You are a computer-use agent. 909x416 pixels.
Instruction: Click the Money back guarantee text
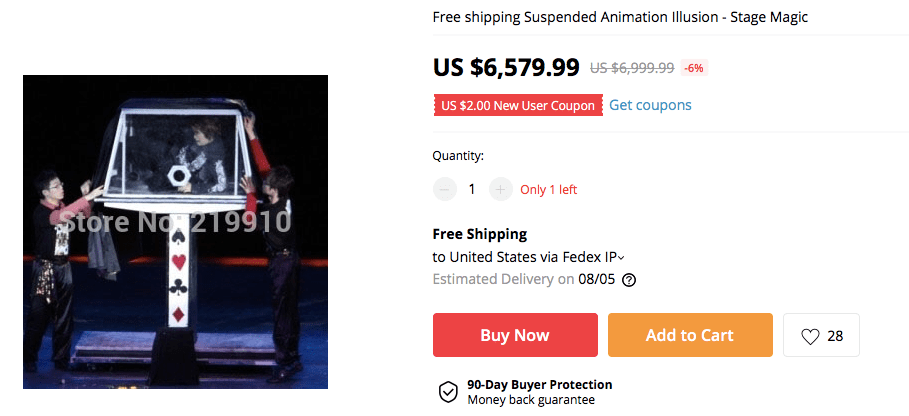click(x=531, y=400)
